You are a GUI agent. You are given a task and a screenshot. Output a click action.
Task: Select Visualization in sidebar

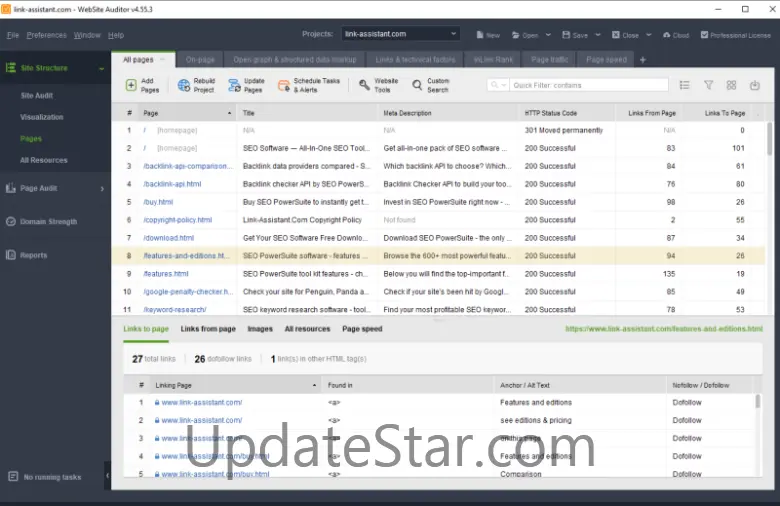coord(42,117)
